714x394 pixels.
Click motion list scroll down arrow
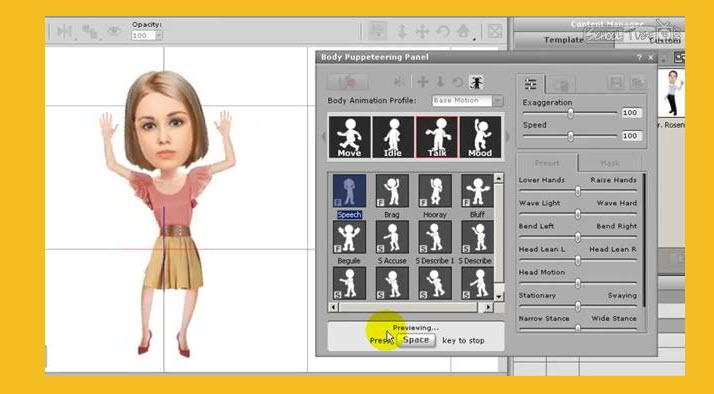tap(499, 297)
